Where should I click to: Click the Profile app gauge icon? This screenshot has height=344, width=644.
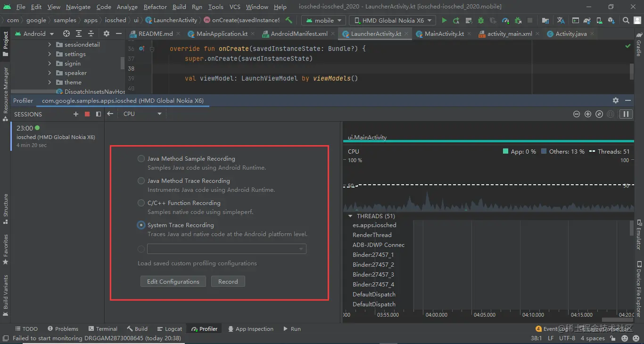tap(505, 20)
